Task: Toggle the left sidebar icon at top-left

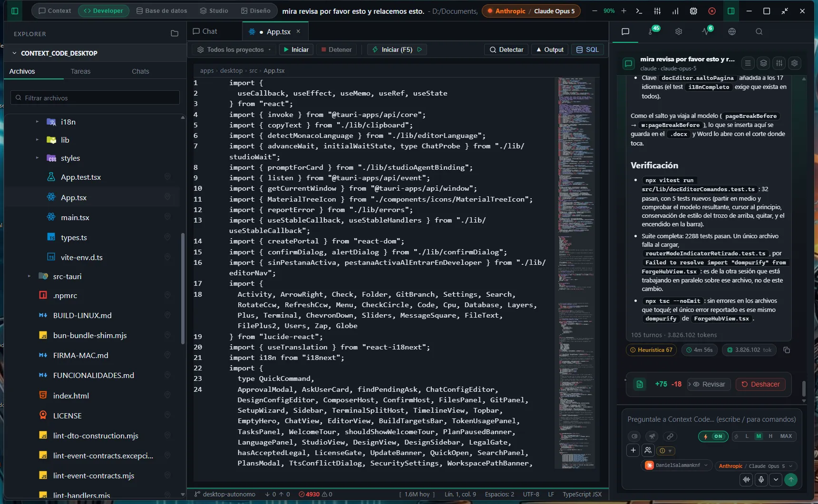Action: point(15,11)
